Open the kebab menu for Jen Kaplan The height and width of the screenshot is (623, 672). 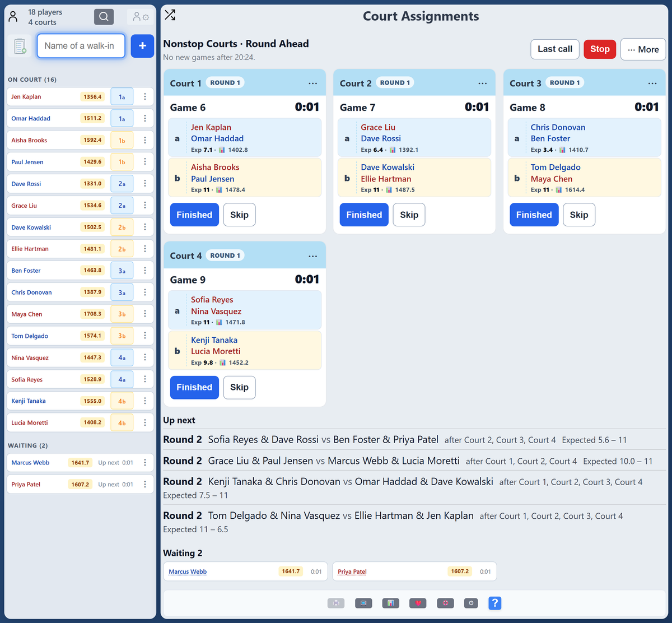[145, 96]
